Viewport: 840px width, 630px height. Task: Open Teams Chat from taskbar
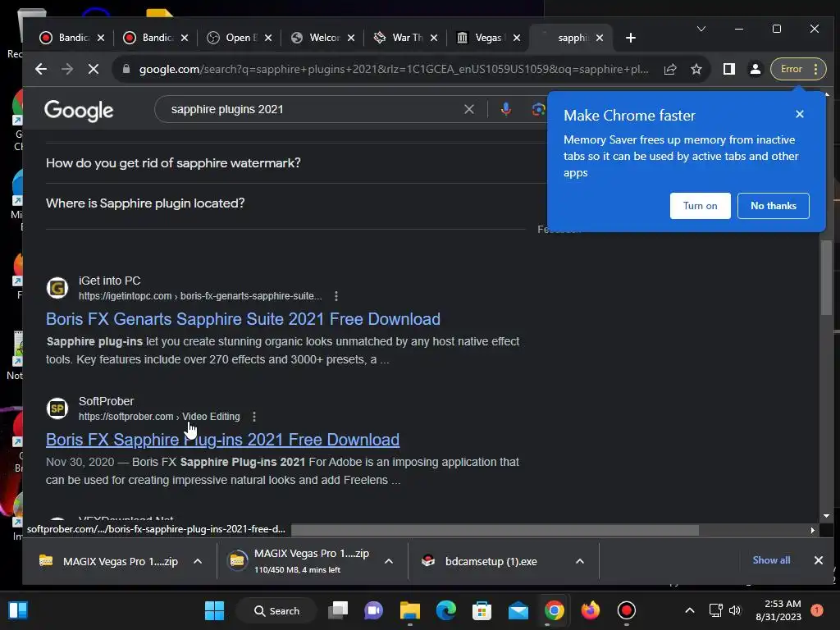373,610
